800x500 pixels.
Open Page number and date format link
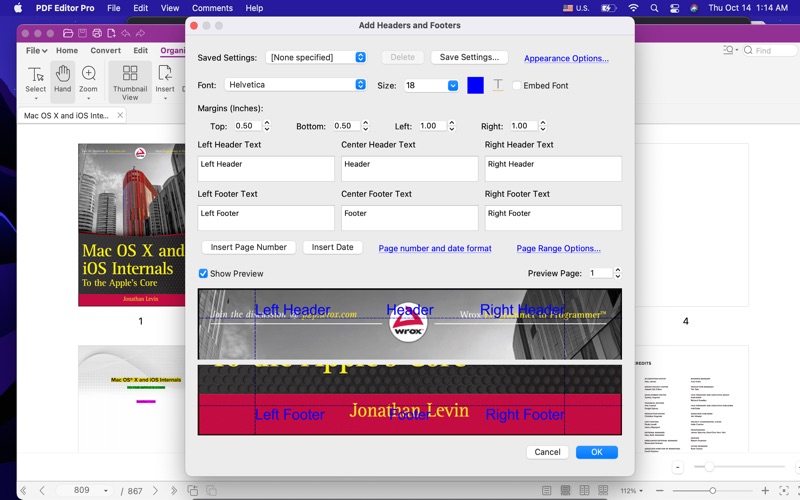(x=435, y=248)
